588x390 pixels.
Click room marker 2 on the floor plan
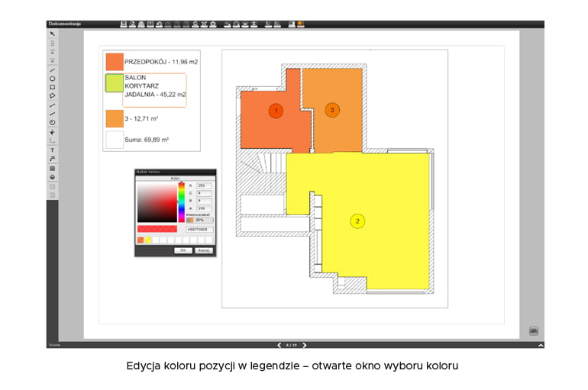click(357, 221)
